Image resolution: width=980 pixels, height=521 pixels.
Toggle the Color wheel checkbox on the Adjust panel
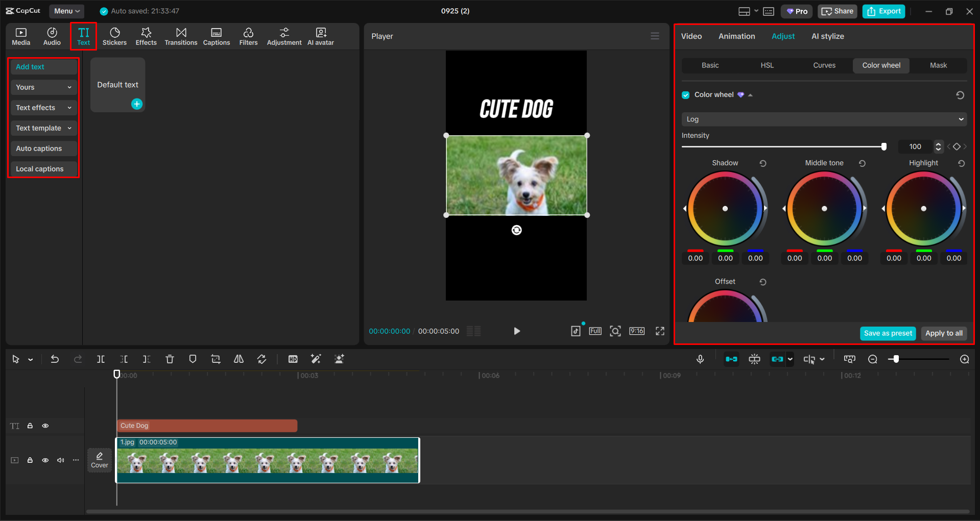[685, 94]
